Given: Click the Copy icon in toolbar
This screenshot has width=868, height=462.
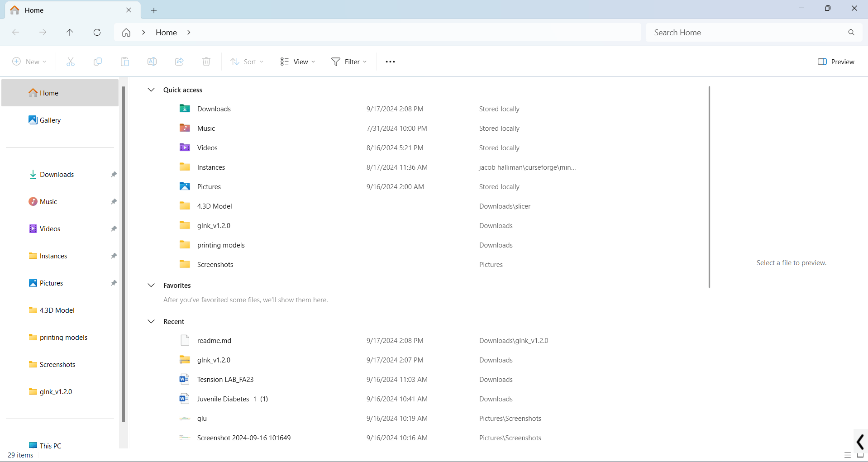Looking at the screenshot, I should pos(98,62).
